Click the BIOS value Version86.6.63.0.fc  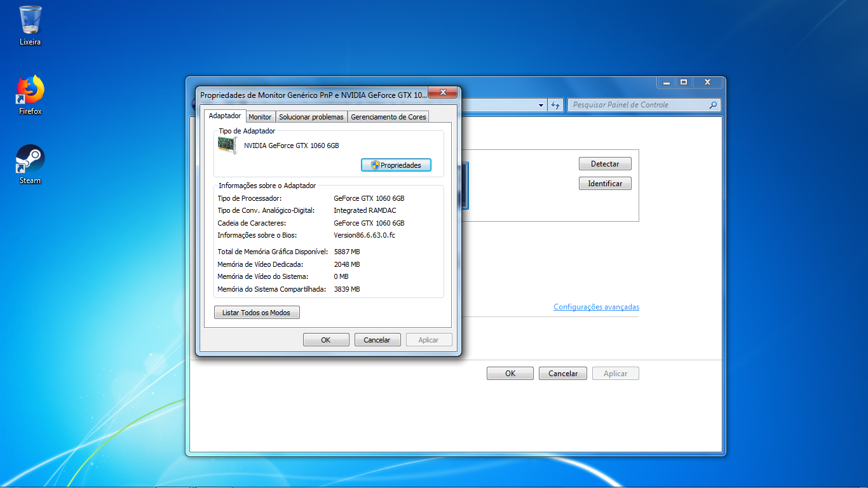tap(364, 235)
